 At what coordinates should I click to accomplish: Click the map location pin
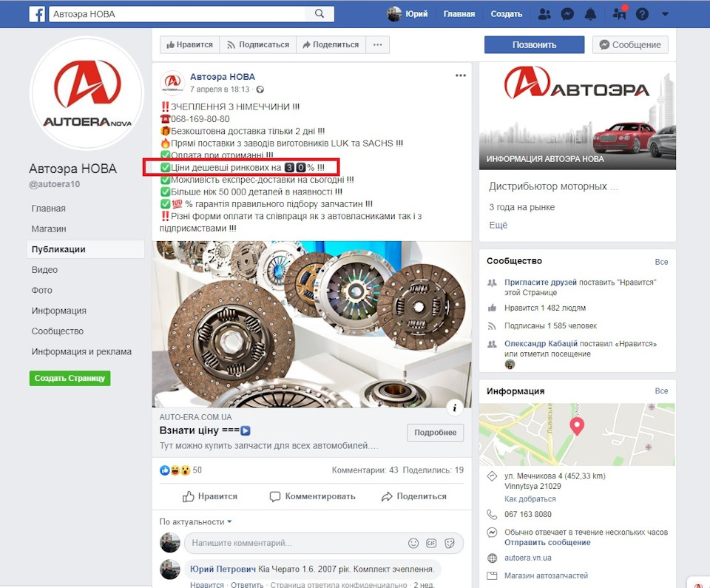point(576,426)
